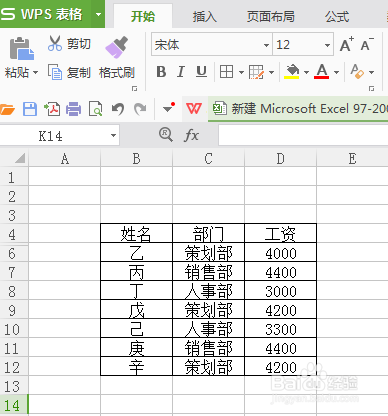
Task: Toggle bold formatting
Action: [161, 72]
